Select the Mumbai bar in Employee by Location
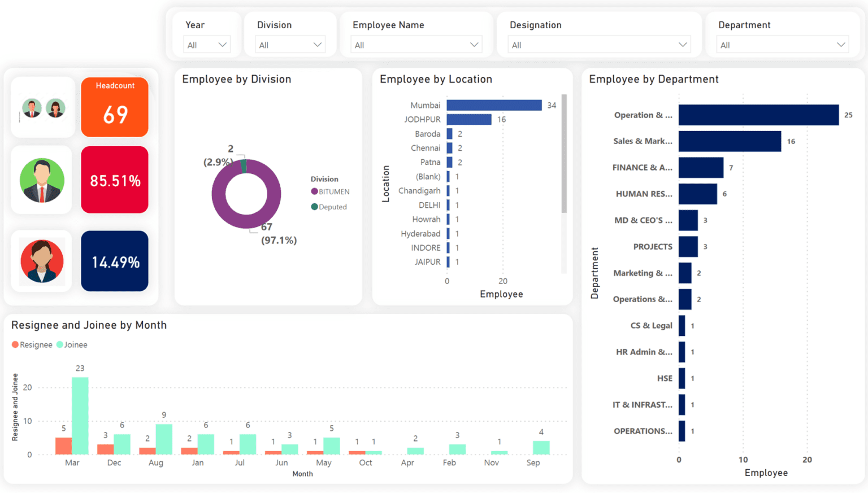The width and height of the screenshot is (868, 498). coord(494,105)
